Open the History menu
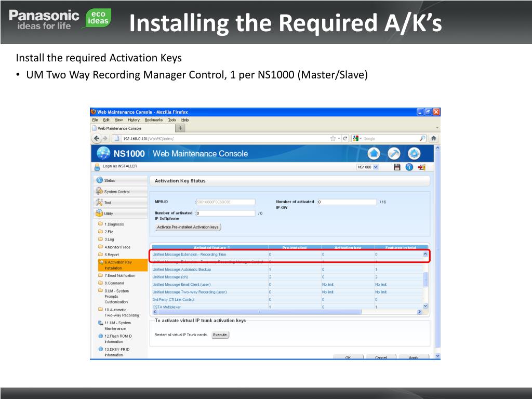 click(134, 120)
